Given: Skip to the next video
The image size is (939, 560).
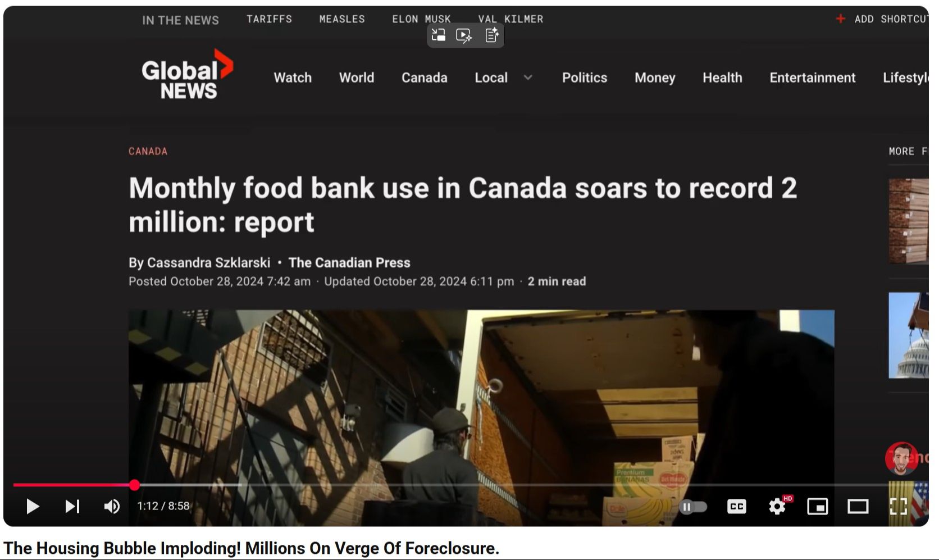Looking at the screenshot, I should coord(72,506).
